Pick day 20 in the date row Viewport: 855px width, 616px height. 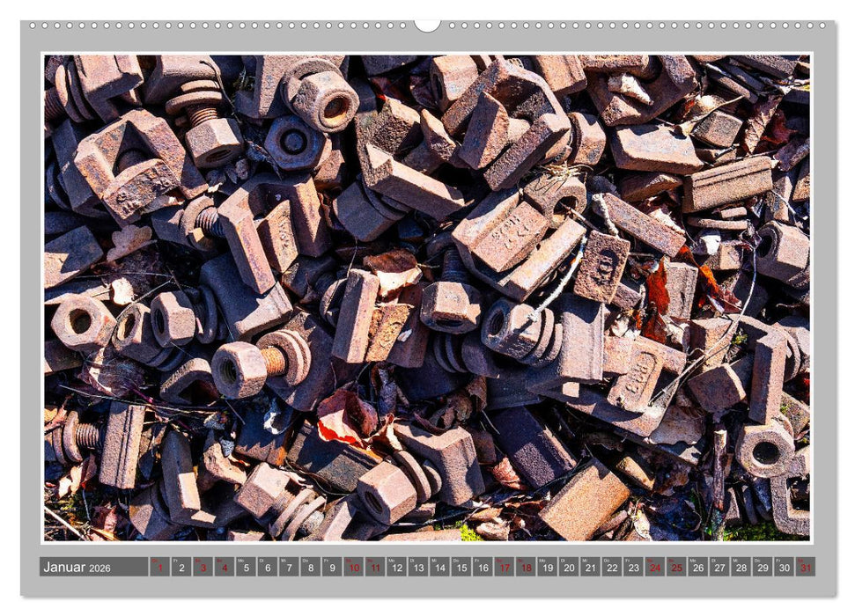point(569,568)
